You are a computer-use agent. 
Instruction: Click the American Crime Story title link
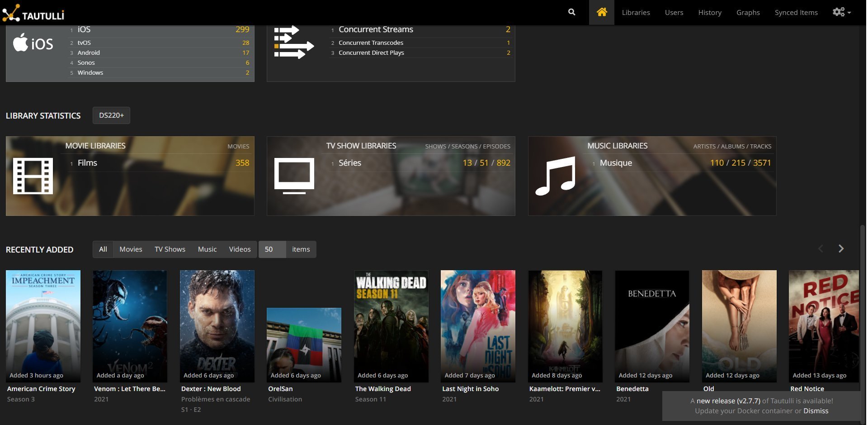click(x=41, y=389)
